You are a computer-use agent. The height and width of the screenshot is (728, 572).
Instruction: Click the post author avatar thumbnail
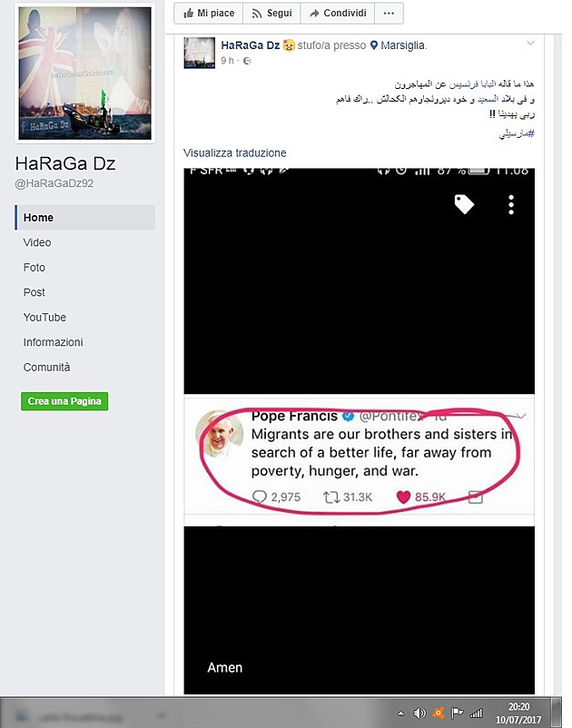pos(199,53)
